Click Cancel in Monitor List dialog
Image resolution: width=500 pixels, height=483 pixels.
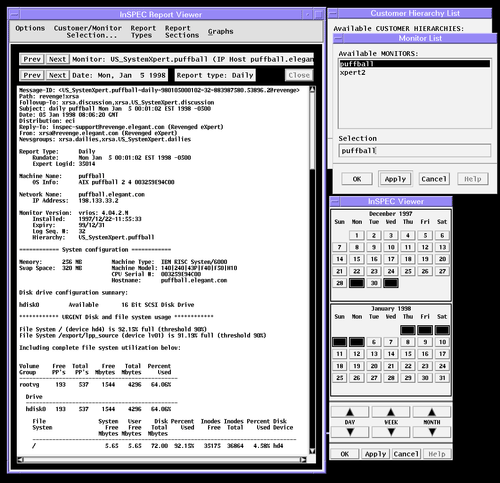click(x=434, y=179)
